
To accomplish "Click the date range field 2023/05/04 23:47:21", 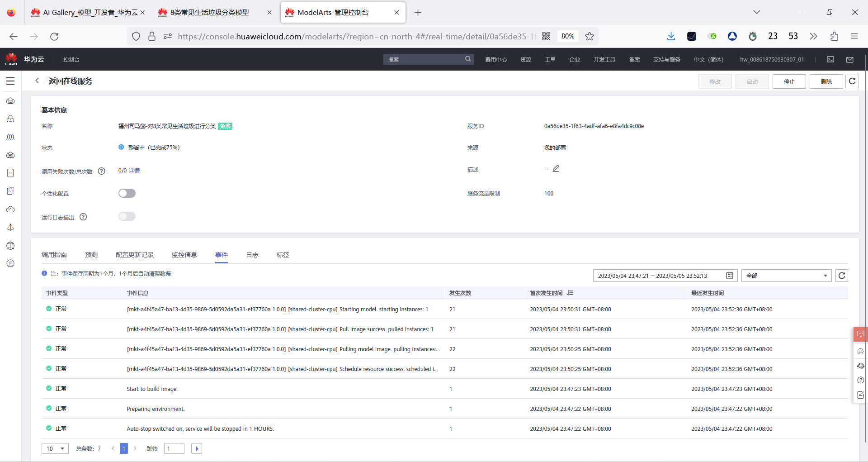I will 665,276.
